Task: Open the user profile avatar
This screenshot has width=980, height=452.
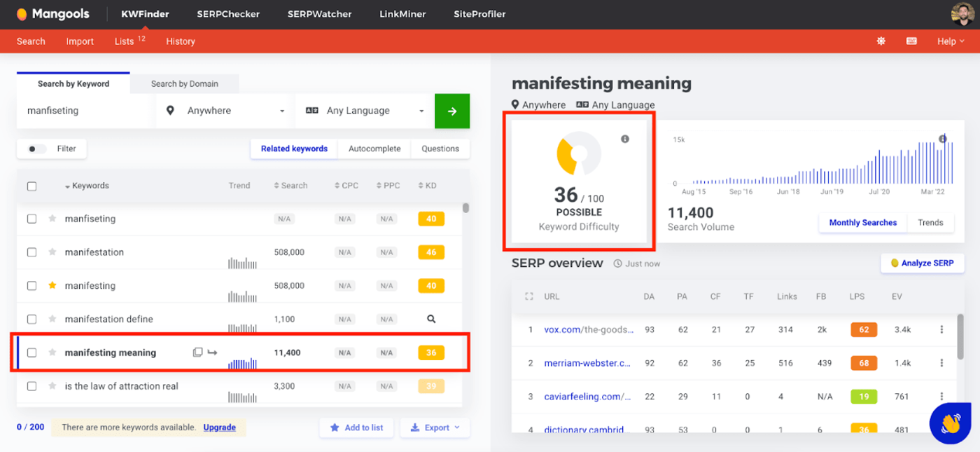Action: click(962, 14)
